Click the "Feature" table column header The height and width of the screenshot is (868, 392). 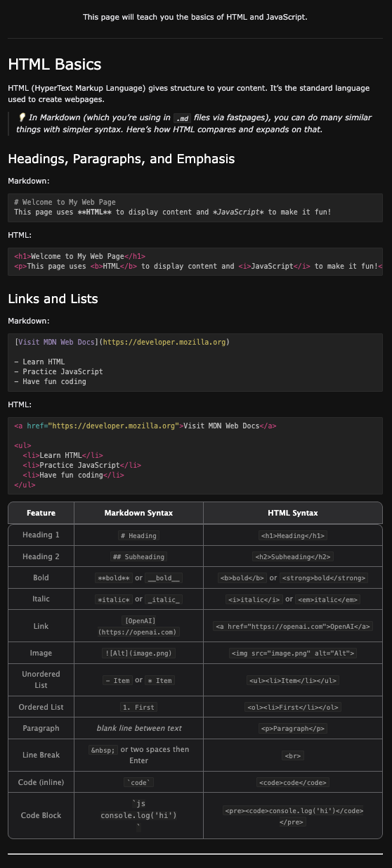[x=41, y=513]
